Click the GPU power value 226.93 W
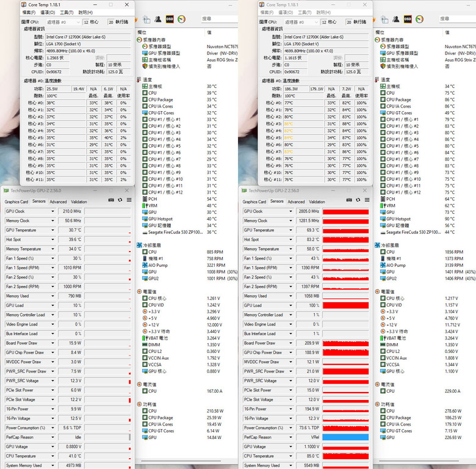This screenshot has width=476, height=469. pyautogui.click(x=453, y=437)
